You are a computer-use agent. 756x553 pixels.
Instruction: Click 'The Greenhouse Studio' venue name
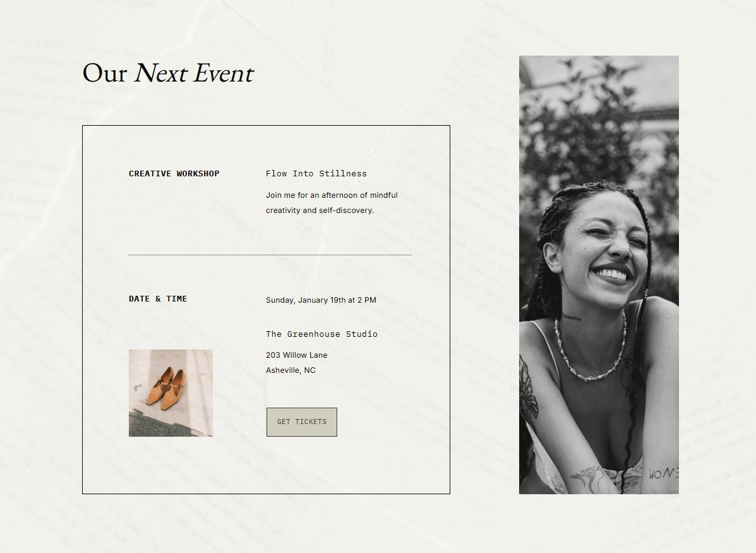click(x=321, y=334)
